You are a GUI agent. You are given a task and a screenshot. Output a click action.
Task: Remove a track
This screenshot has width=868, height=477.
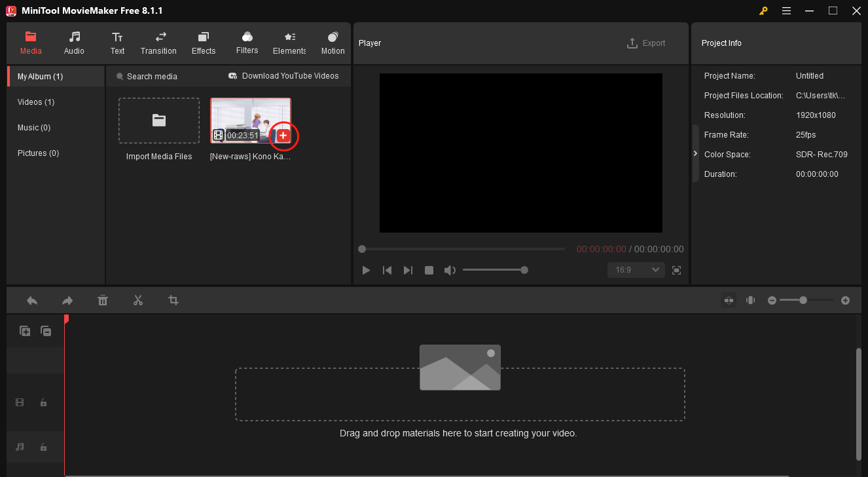coord(46,332)
